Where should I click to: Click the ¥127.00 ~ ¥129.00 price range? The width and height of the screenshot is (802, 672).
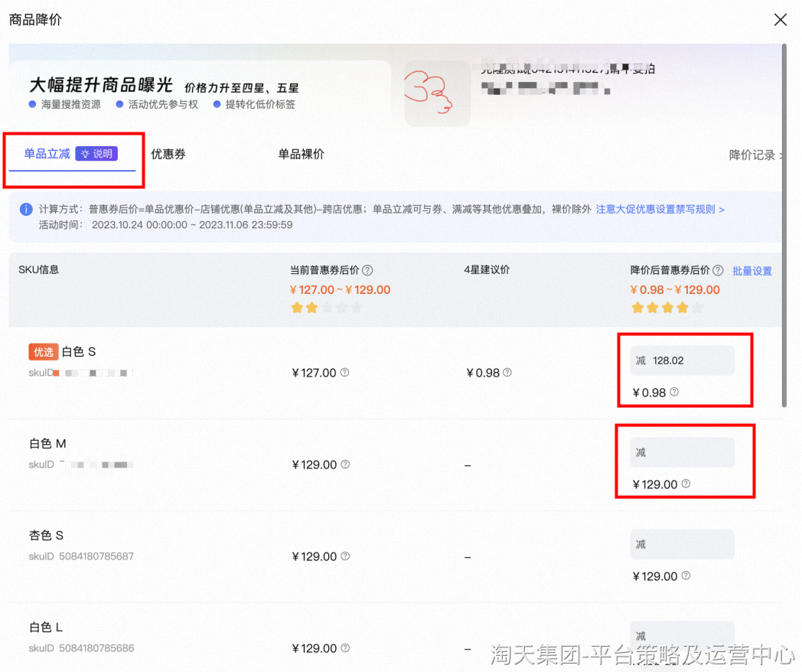tap(340, 290)
